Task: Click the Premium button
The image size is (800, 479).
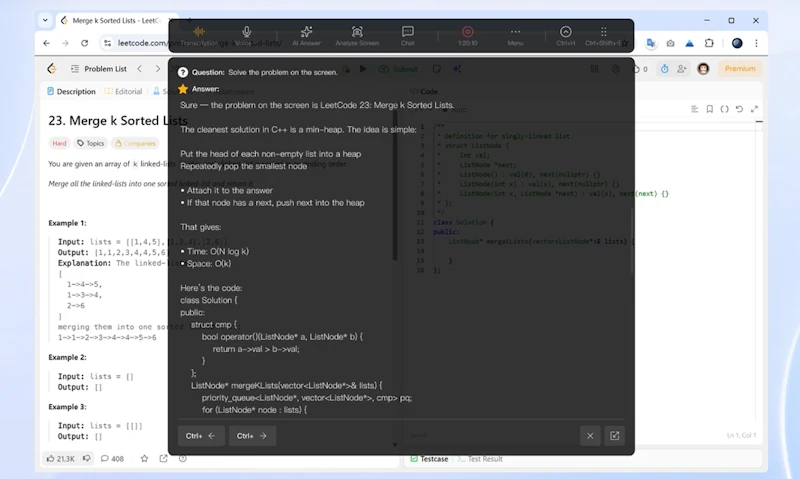Action: coord(740,68)
